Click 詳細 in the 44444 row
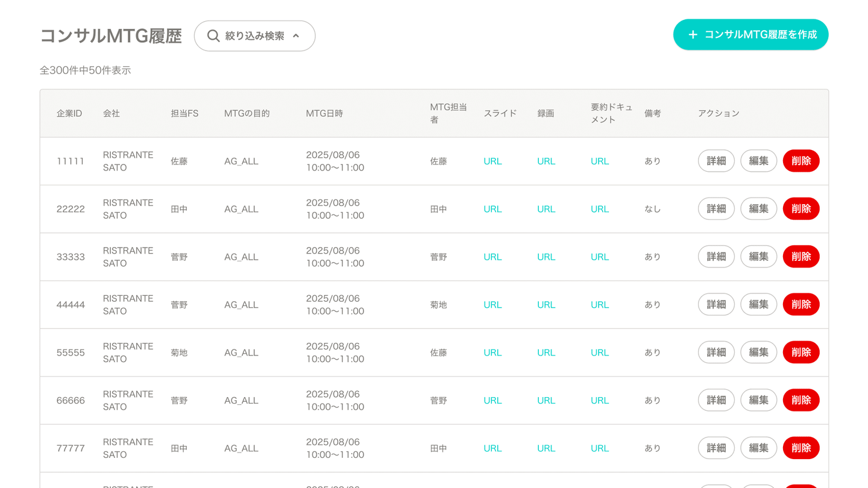 (x=716, y=305)
